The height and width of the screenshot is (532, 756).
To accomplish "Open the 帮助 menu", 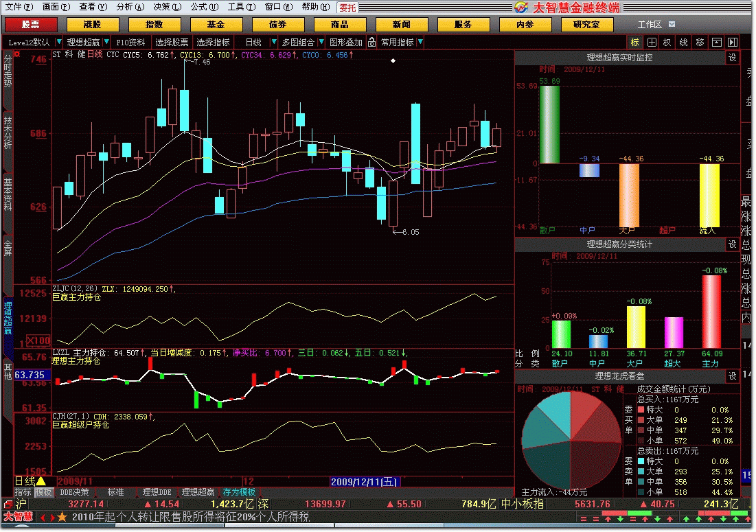I will [x=316, y=7].
